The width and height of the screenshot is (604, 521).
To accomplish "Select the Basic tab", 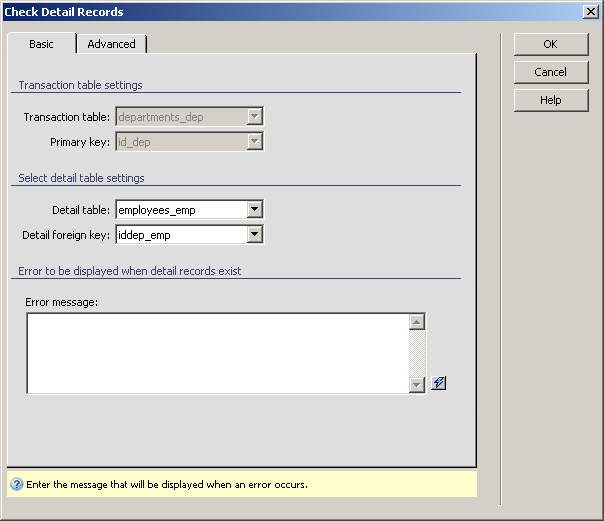I will (41, 44).
